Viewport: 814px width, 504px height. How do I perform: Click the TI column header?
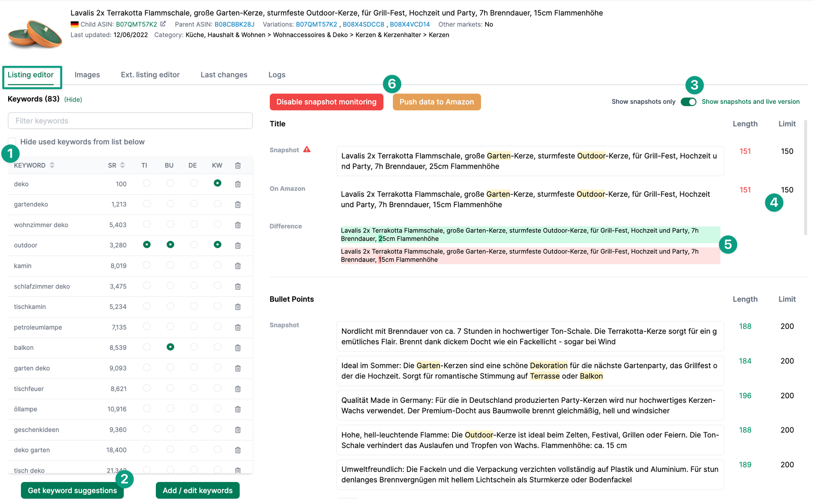(x=144, y=166)
